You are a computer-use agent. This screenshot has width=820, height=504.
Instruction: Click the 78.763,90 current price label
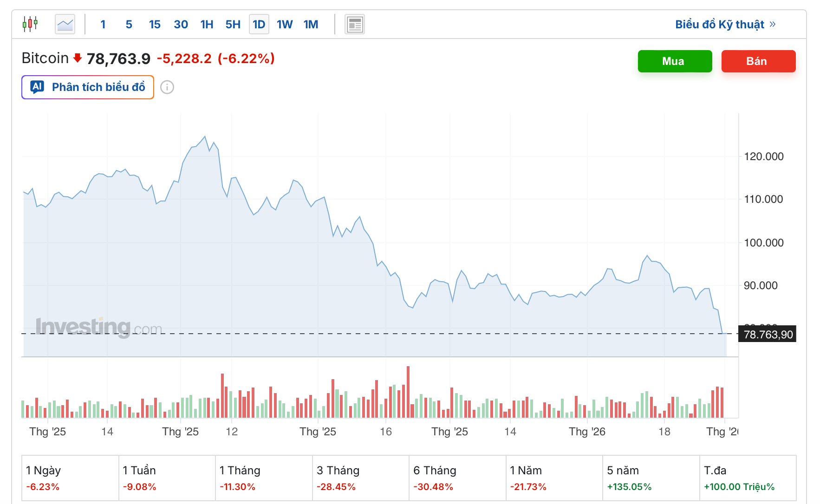coord(768,335)
